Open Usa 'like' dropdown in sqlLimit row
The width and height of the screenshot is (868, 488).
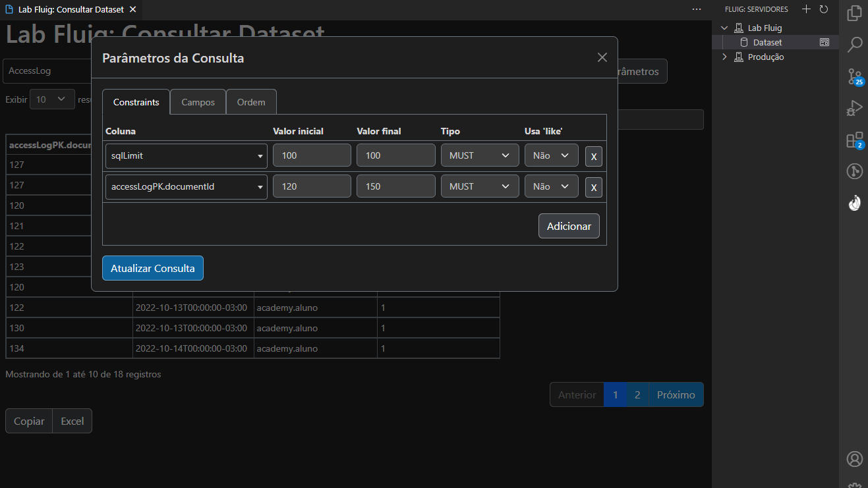(x=552, y=156)
